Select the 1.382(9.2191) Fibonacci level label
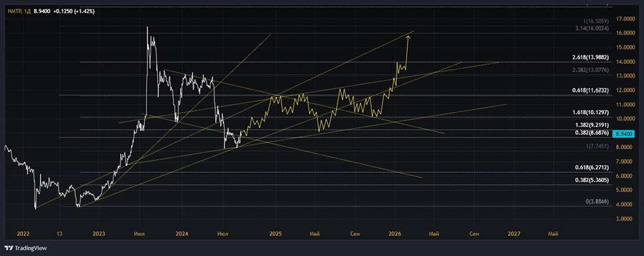The image size is (644, 256). [x=591, y=124]
